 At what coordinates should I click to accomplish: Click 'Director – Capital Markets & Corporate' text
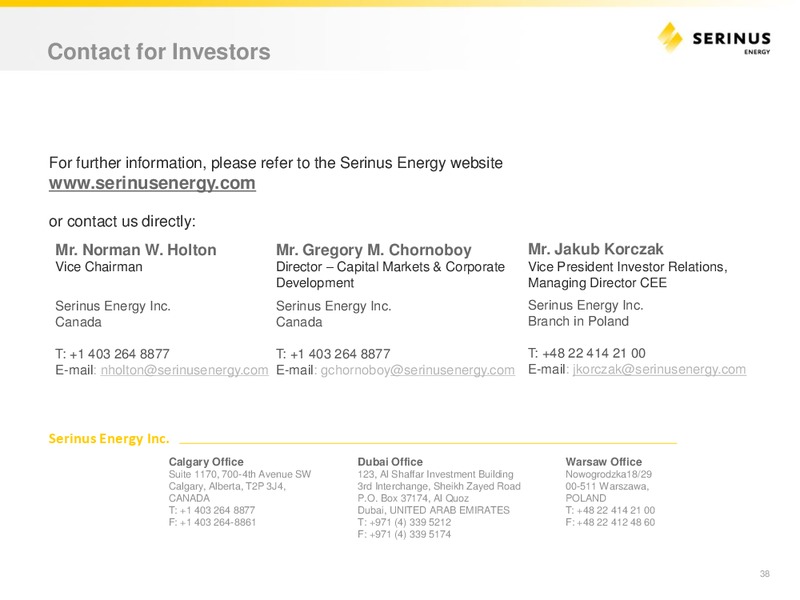pos(390,266)
